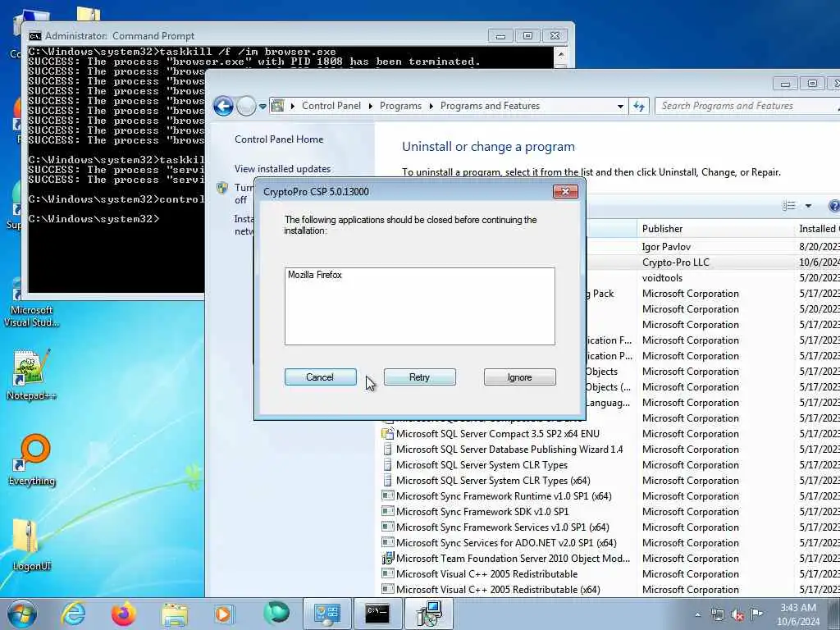840x630 pixels.
Task: Click the network tray icon
Action: click(717, 615)
